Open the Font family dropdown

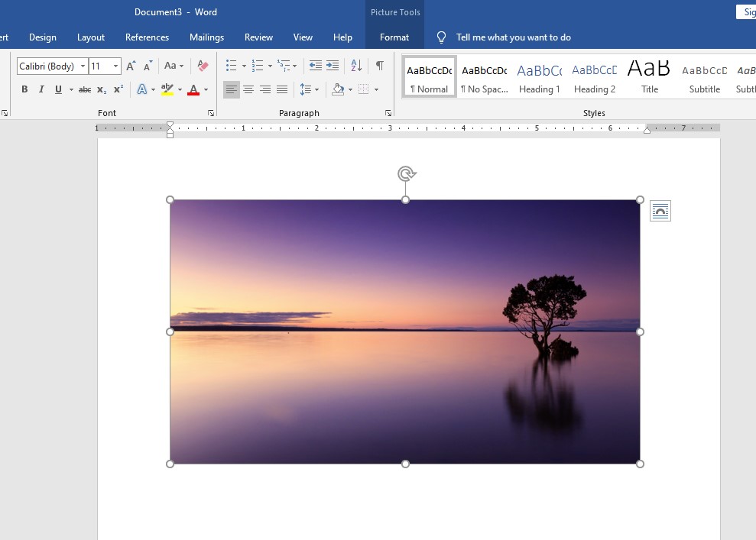tap(83, 66)
